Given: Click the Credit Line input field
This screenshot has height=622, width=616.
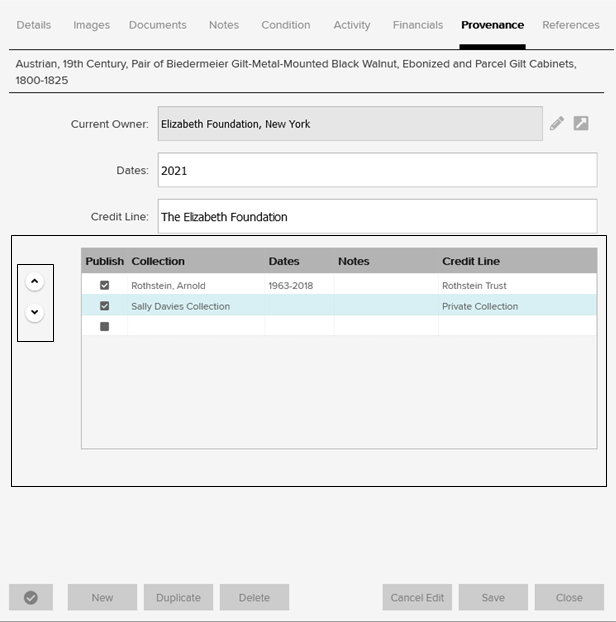Looking at the screenshot, I should (x=377, y=217).
